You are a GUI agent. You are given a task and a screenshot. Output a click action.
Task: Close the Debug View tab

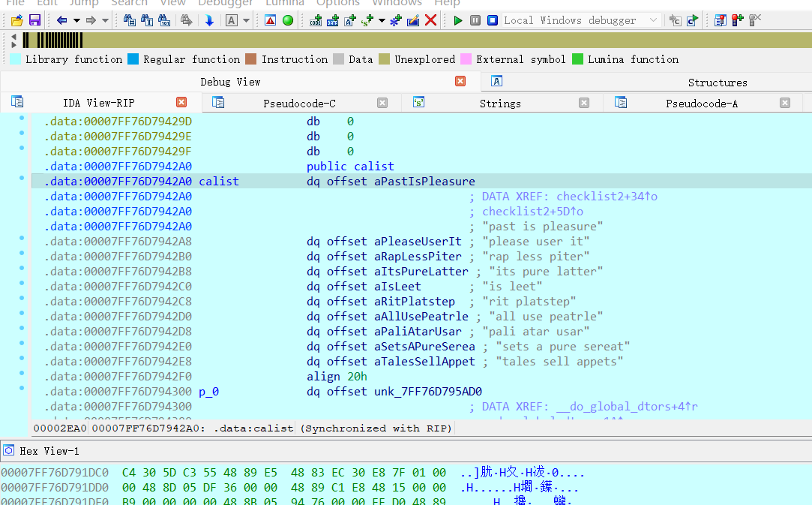460,81
